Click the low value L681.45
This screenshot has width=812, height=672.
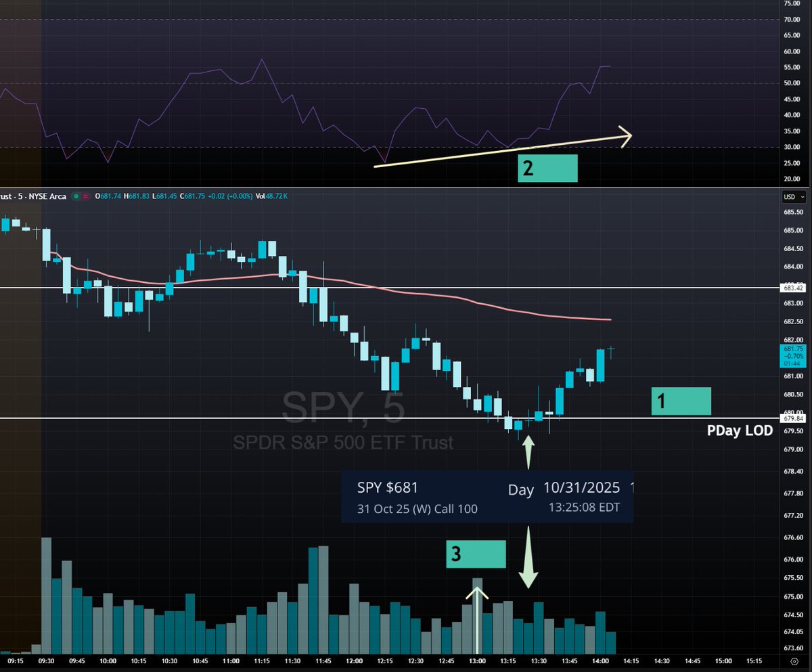(x=164, y=196)
